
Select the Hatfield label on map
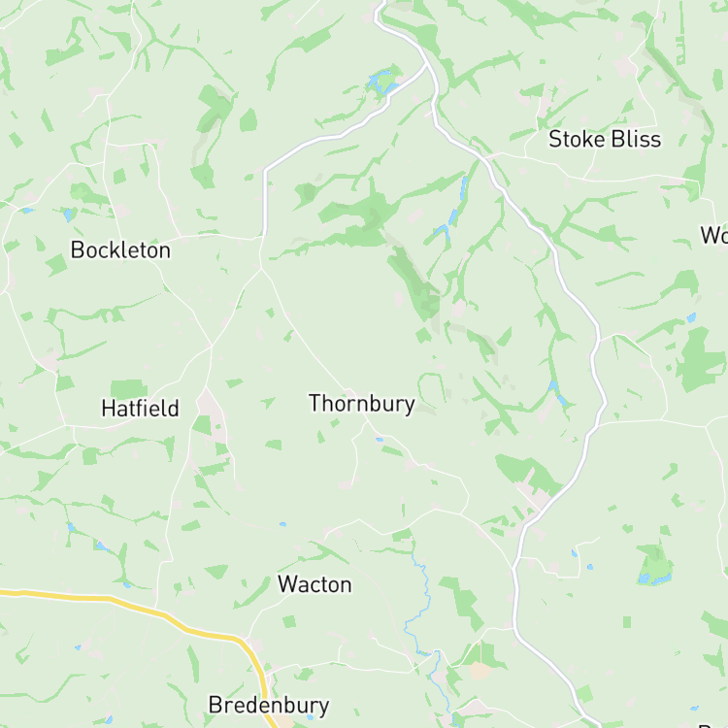point(140,409)
